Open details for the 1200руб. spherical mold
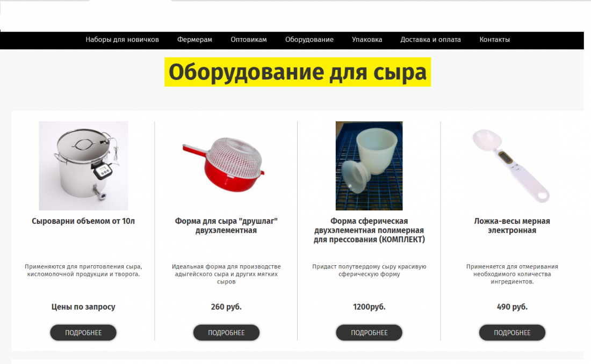The height and width of the screenshot is (364, 591). click(x=369, y=333)
